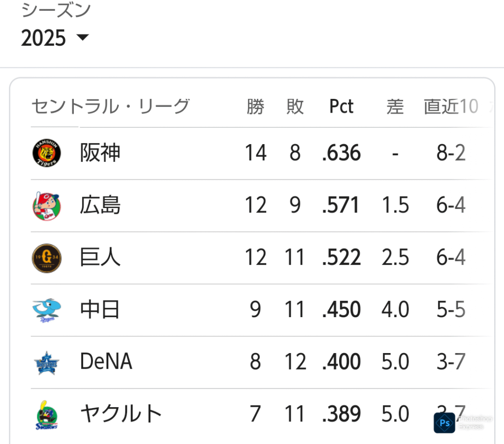The height and width of the screenshot is (444, 504).
Task: Click the Yakult Swallows logo
Action: (47, 415)
